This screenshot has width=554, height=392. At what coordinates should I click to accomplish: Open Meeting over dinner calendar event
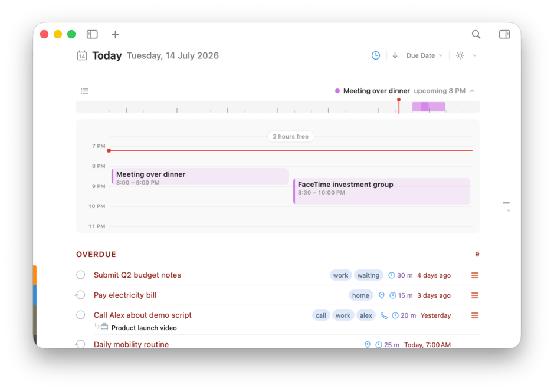pos(200,176)
